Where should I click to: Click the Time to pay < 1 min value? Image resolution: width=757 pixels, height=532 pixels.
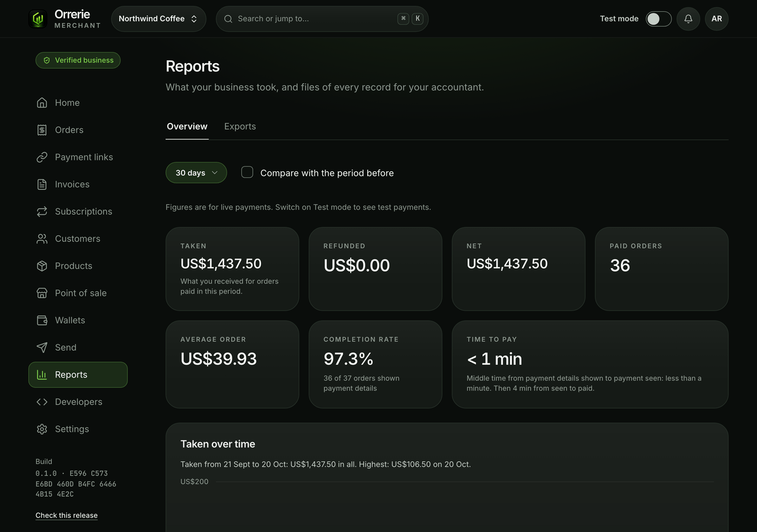494,359
